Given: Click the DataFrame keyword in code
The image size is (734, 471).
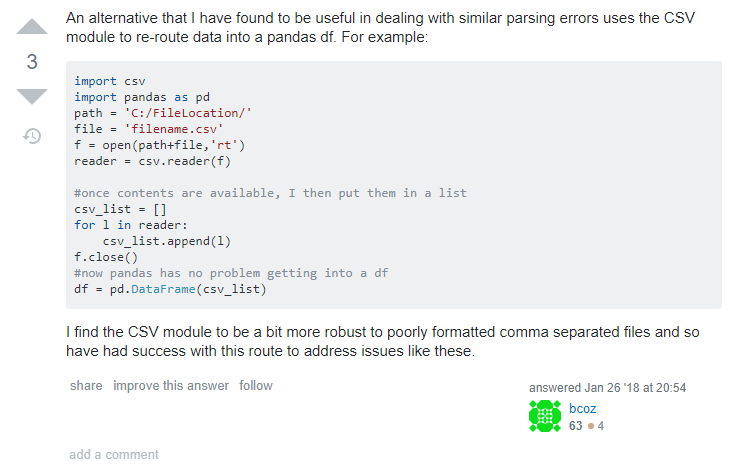Looking at the screenshot, I should pyautogui.click(x=163, y=289).
